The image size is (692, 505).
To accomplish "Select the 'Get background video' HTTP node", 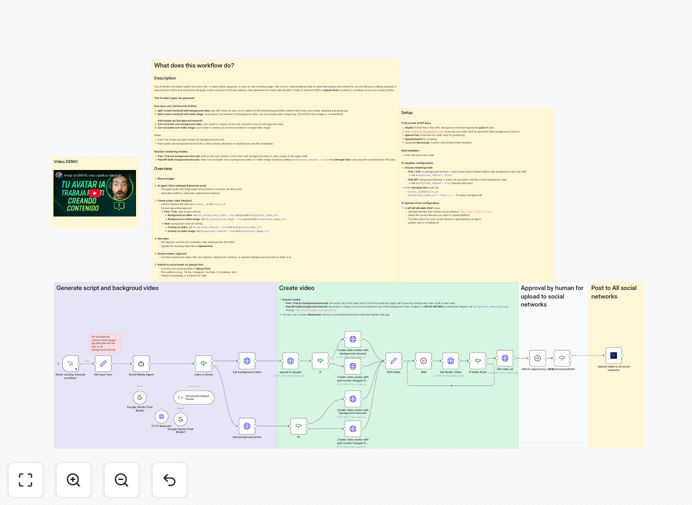I will [247, 361].
